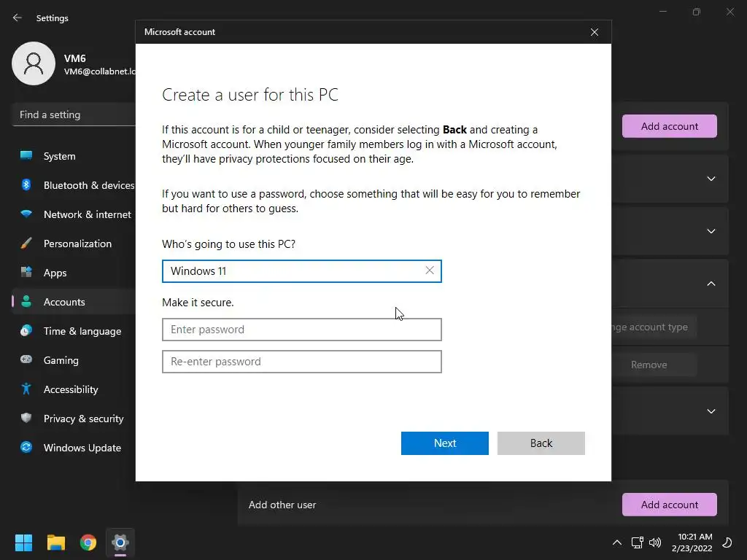The height and width of the screenshot is (560, 747).
Task: Select the Apps category label
Action: click(x=55, y=273)
